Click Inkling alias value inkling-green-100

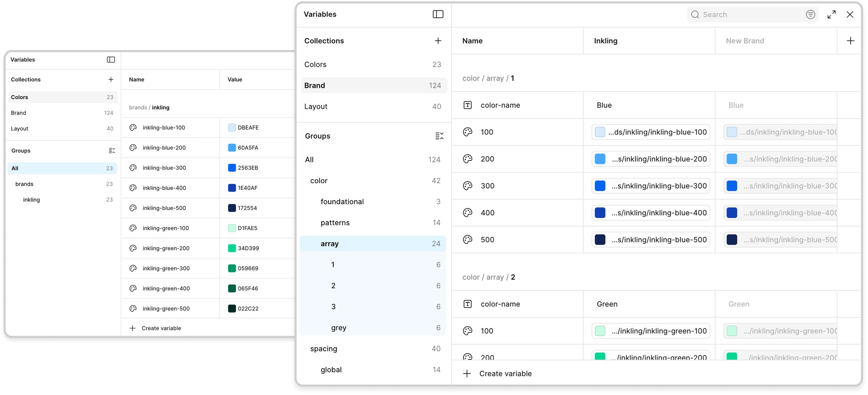coord(651,331)
